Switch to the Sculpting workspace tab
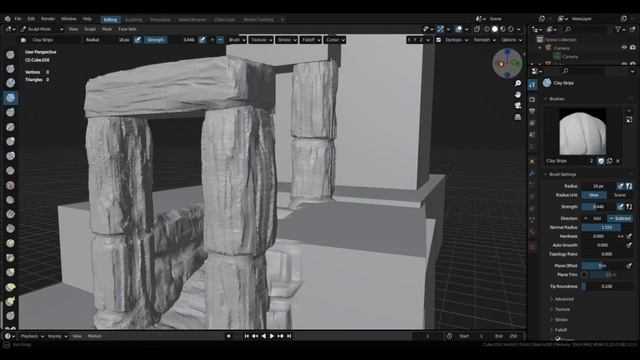This screenshot has width=640, height=360. pyautogui.click(x=133, y=20)
